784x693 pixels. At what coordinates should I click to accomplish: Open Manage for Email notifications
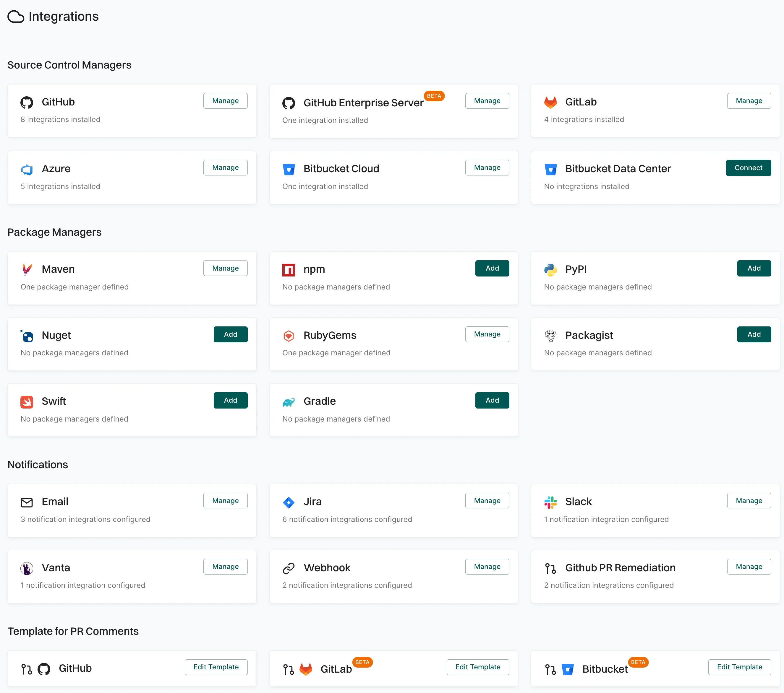coord(225,500)
